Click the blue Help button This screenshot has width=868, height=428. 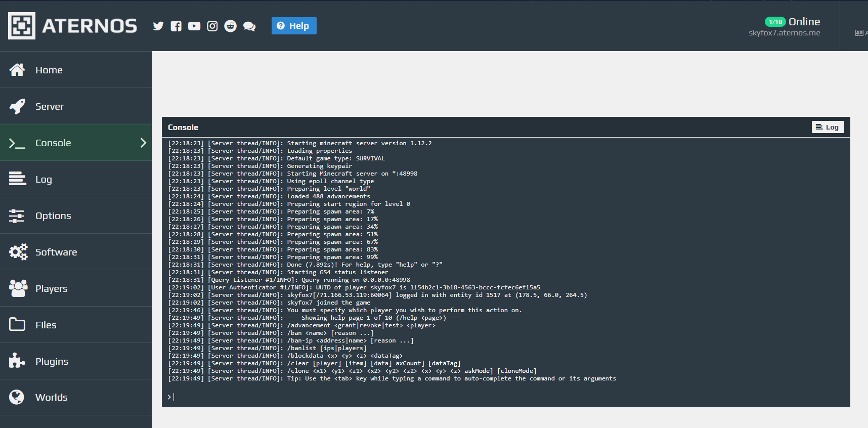[x=294, y=26]
